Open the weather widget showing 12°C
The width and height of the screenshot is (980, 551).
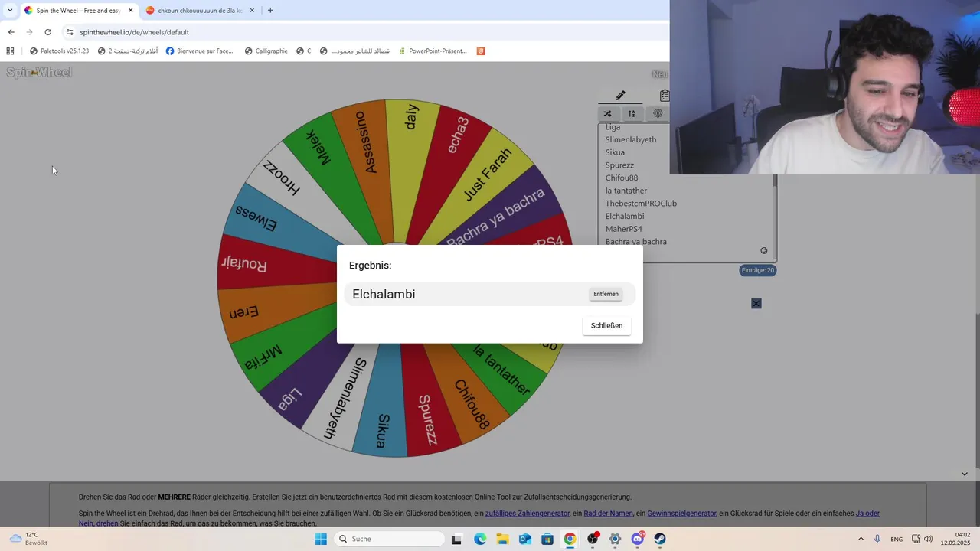click(x=29, y=539)
